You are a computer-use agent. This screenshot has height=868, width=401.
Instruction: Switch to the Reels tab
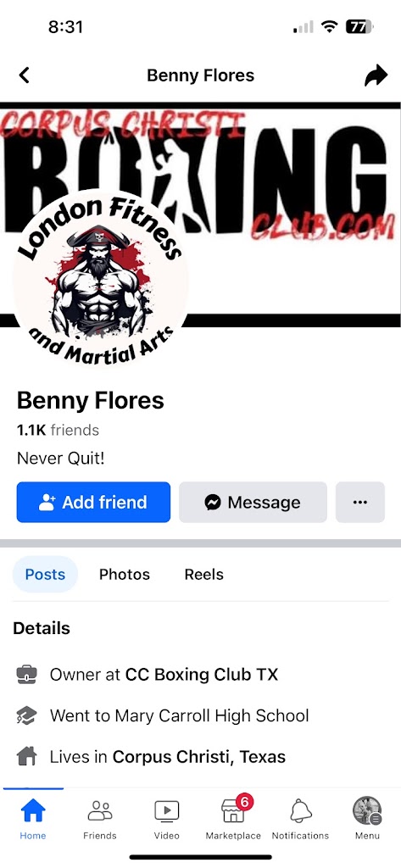coord(203,575)
